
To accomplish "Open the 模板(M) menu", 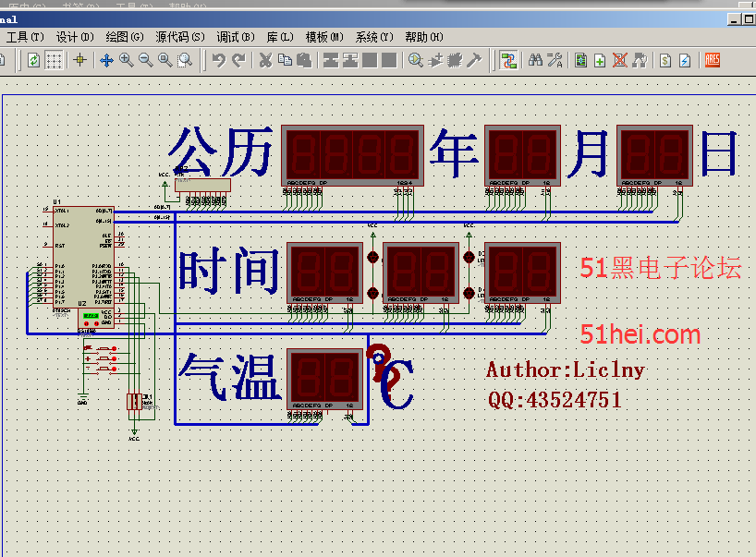I will coord(324,37).
